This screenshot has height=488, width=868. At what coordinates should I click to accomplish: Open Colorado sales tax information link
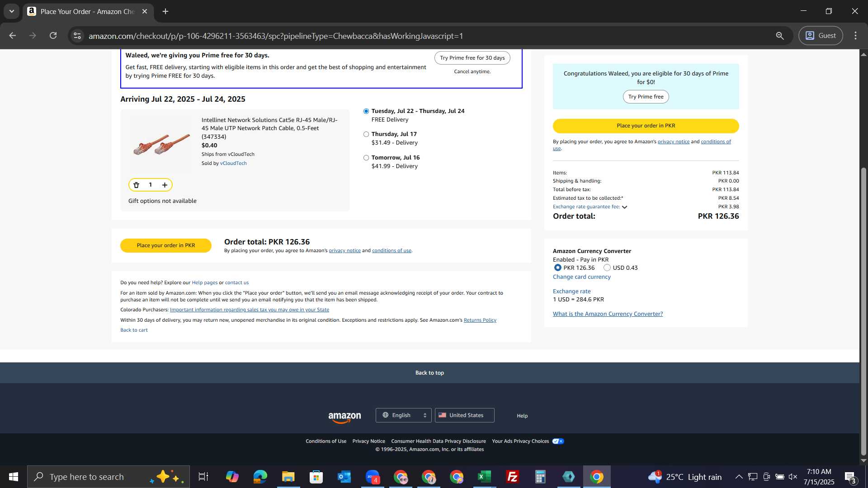[x=250, y=310]
